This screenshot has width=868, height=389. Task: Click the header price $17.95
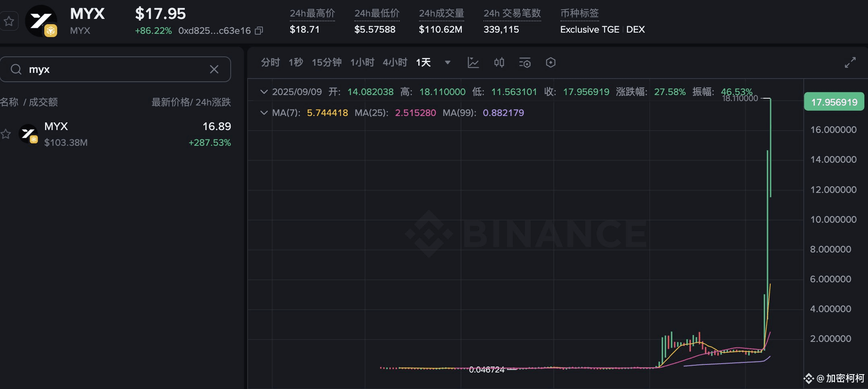pyautogui.click(x=160, y=14)
